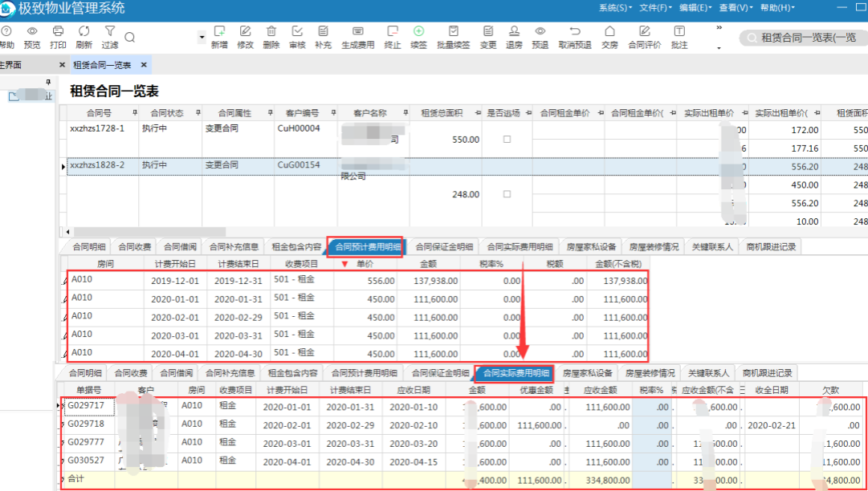Select the blue highlighted 合同实际费用明细 tab
This screenshot has height=491, width=868.
click(x=516, y=373)
